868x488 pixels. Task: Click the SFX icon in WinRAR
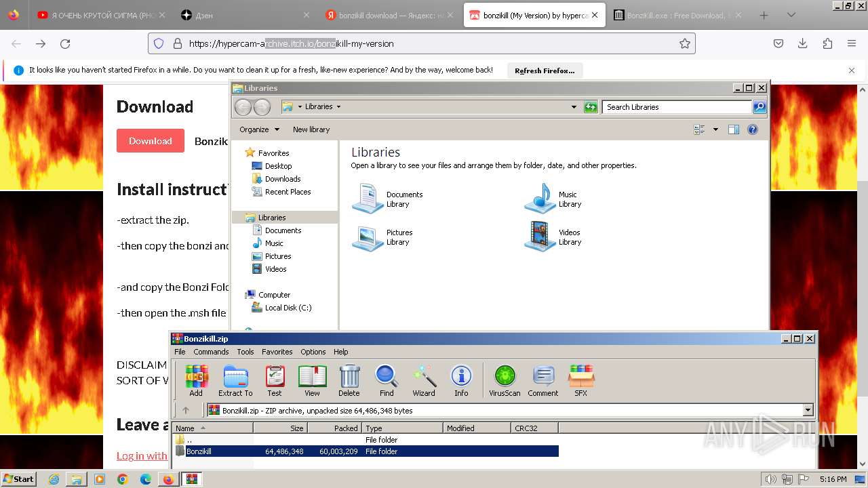click(581, 380)
